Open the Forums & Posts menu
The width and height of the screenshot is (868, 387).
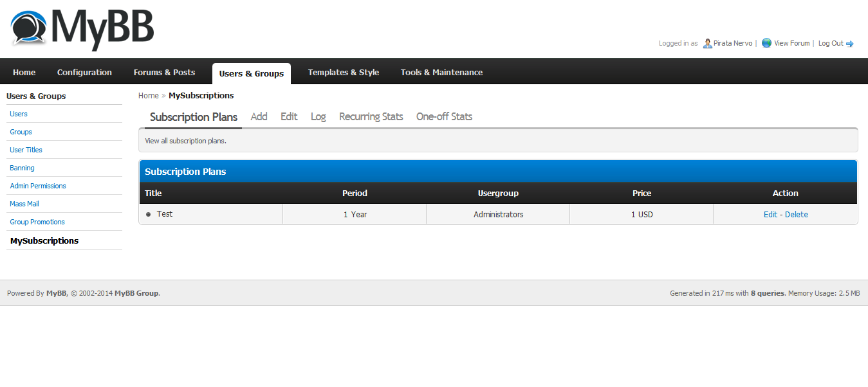point(164,73)
